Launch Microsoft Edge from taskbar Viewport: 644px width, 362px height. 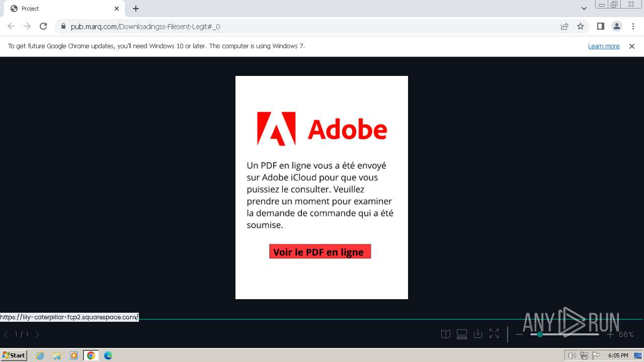pos(108,355)
